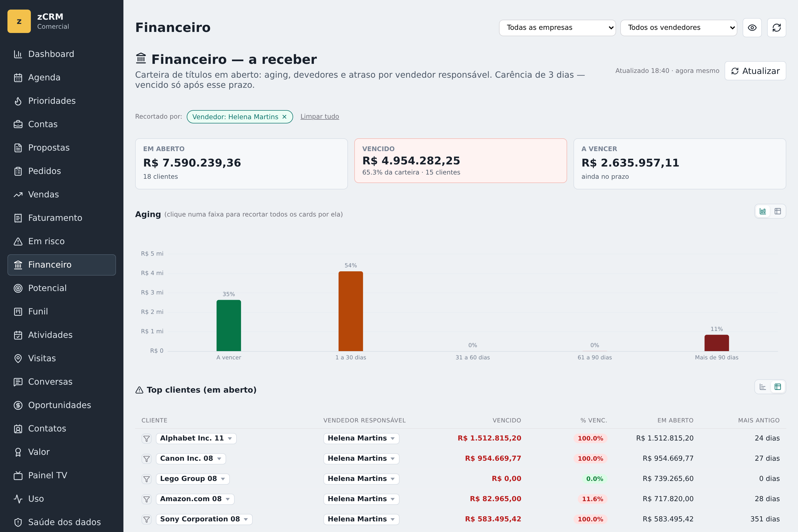Image resolution: width=798 pixels, height=532 pixels.
Task: Click the Valor award icon
Action: (x=18, y=452)
